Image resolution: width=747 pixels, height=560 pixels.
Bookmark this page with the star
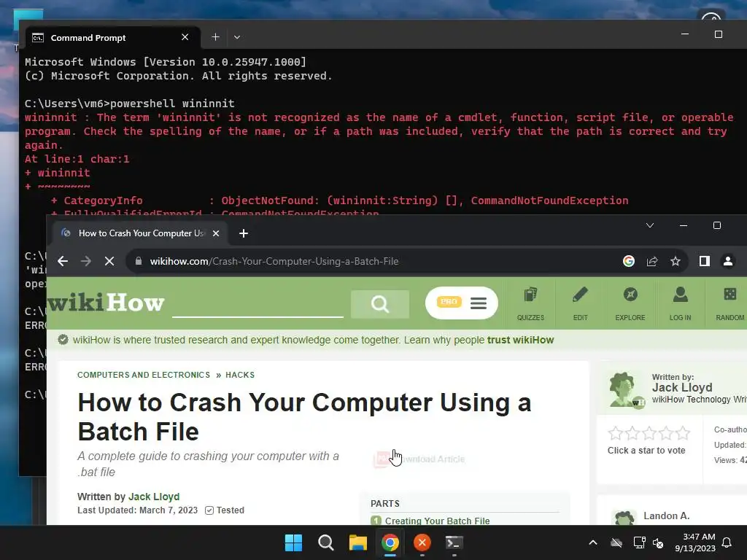tap(676, 261)
